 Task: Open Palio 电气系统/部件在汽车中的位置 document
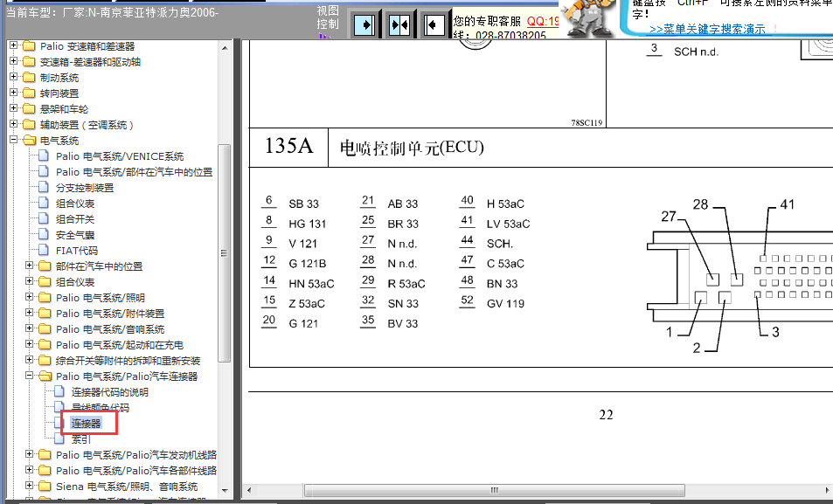134,172
